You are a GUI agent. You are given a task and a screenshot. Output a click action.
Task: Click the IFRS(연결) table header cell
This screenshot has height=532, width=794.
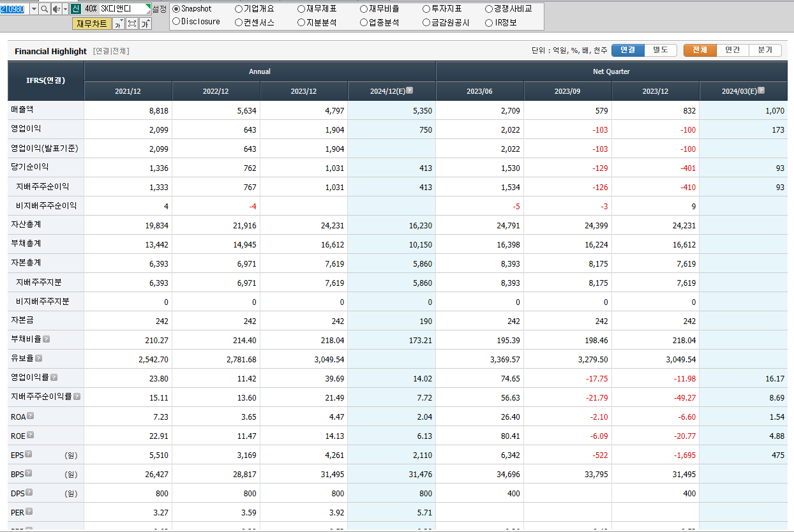coord(46,81)
